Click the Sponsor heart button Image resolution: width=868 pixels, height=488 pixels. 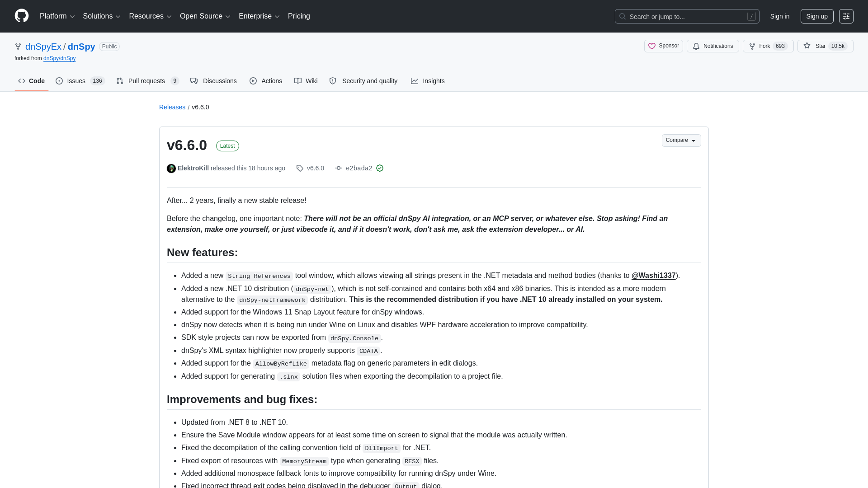pos(663,46)
